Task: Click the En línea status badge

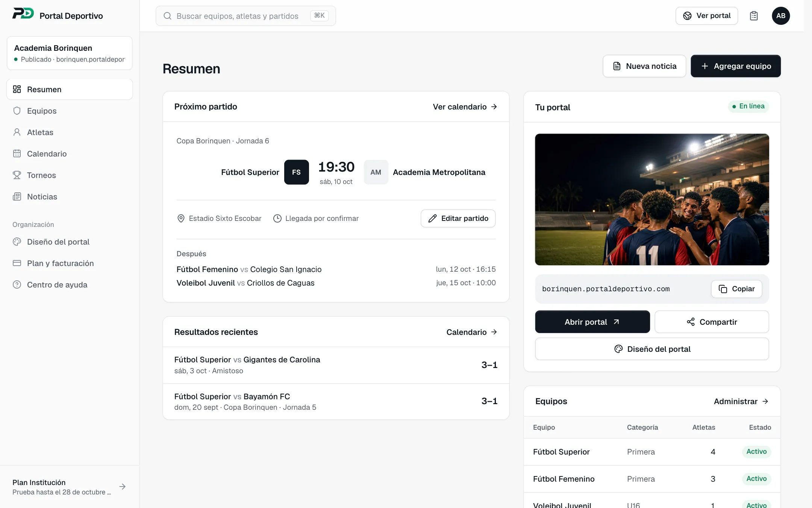Action: [748, 106]
